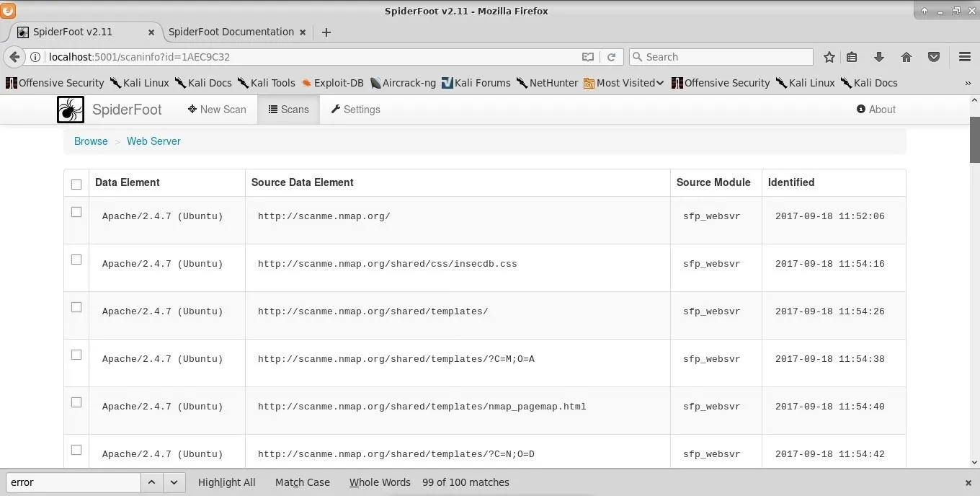Screen dimensions: 980x496
Task: Open the Settings menu item
Action: (355, 110)
